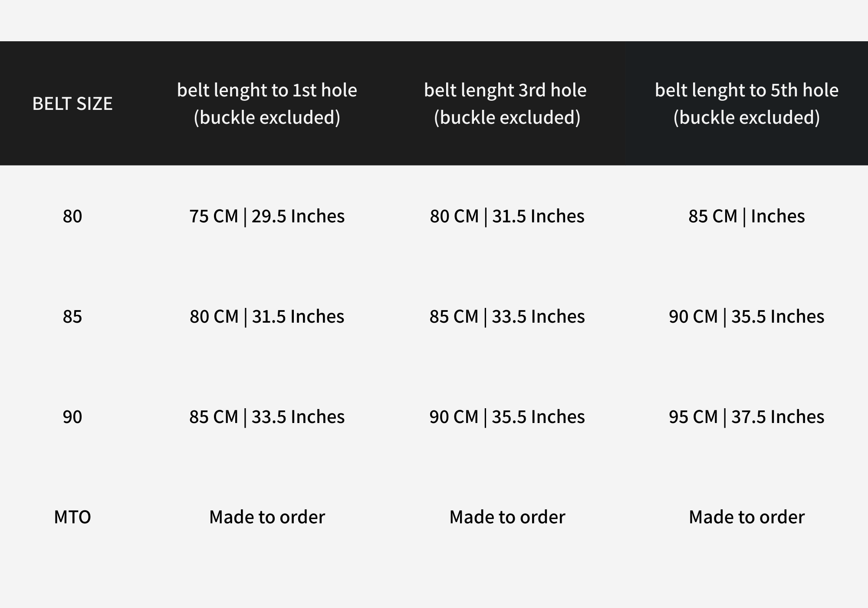Select the '85 CM | 33.5 Inches' 3rd hole cell
Viewport: 868px width, 608px height.
(507, 317)
